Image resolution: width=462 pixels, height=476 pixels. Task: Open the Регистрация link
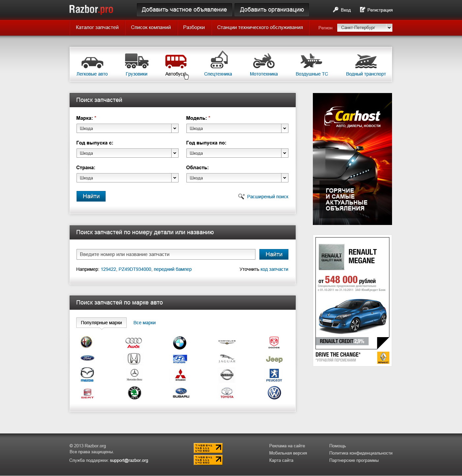376,10
